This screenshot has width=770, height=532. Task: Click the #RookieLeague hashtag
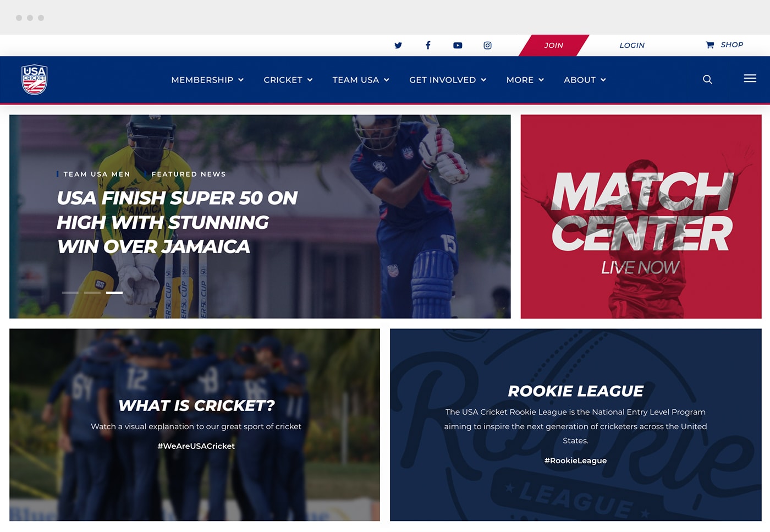coord(575,460)
